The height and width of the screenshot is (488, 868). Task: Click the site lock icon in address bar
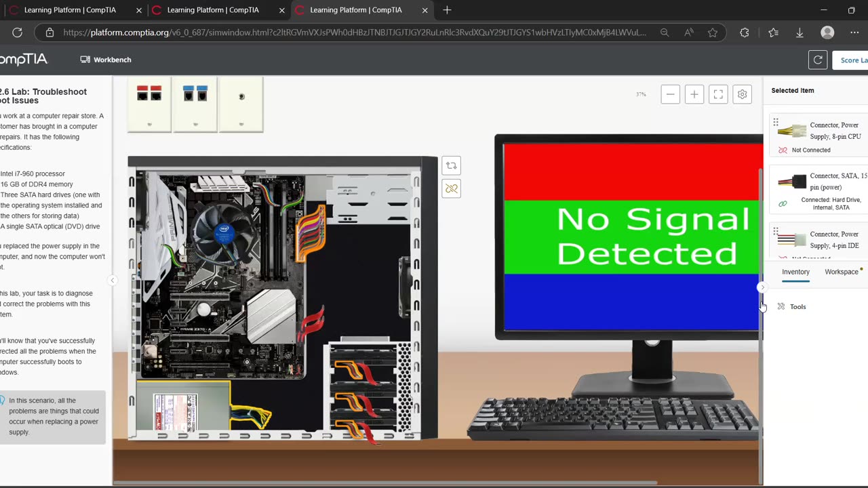coord(50,33)
